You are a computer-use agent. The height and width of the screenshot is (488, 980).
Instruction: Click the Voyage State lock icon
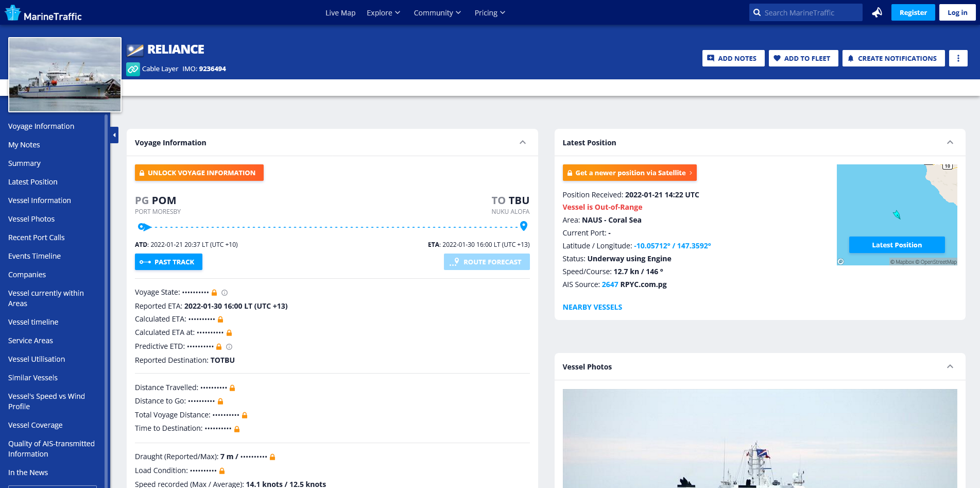214,293
